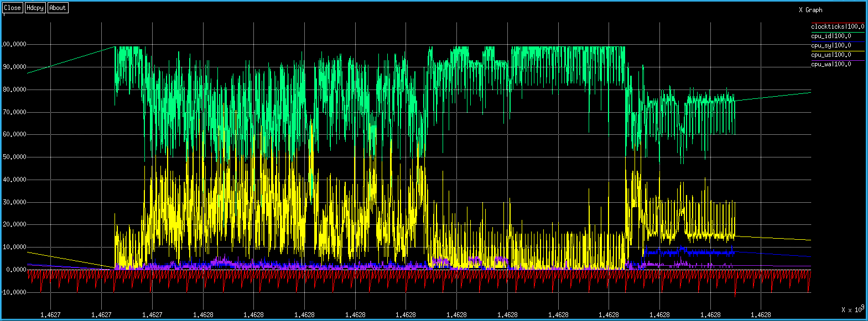The image size is (868, 321).
Task: Select the cpu_id|100.0 legend entry
Action: (x=831, y=36)
